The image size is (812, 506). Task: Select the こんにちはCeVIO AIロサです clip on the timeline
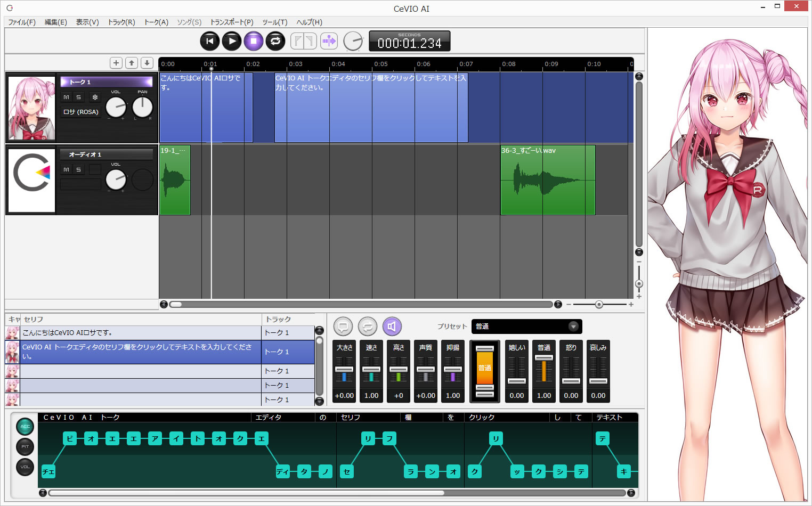[206, 107]
